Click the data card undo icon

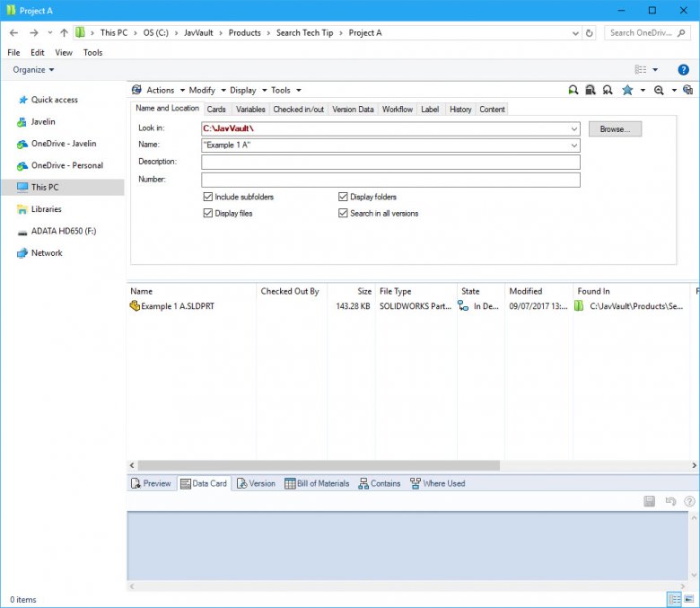670,501
